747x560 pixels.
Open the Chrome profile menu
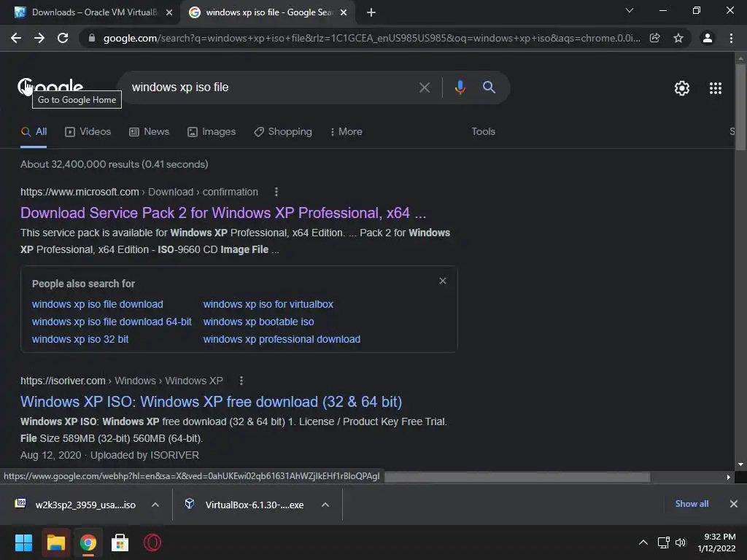(708, 38)
